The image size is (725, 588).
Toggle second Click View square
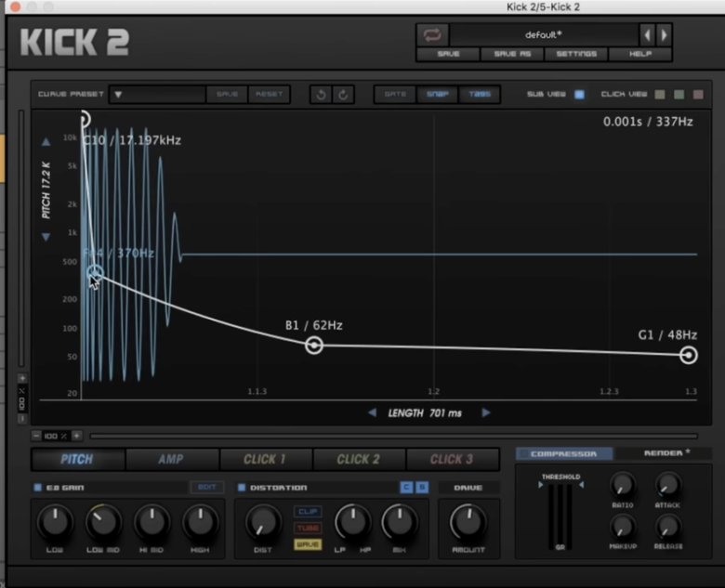point(679,95)
